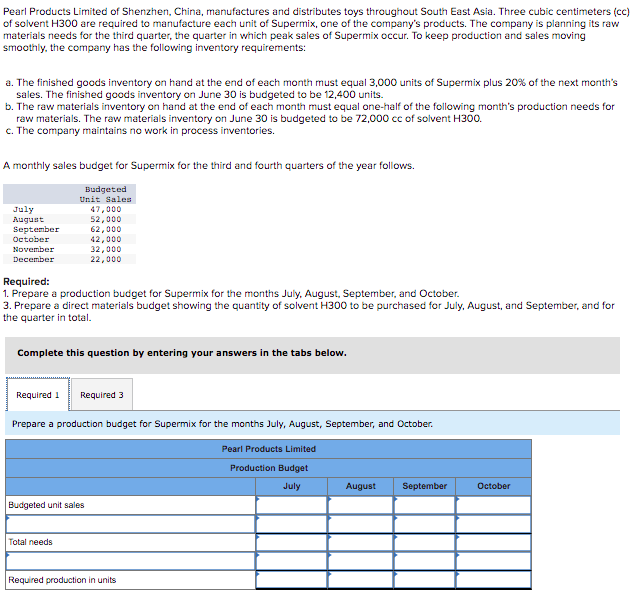The width and height of the screenshot is (637, 601).
Task: Click September cell for Required production in units
Action: (425, 580)
